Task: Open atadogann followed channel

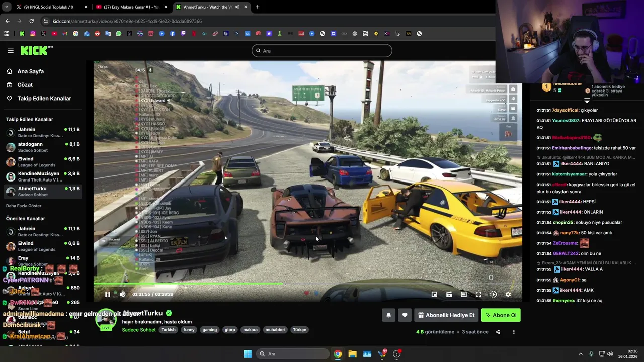Action: coord(42,147)
